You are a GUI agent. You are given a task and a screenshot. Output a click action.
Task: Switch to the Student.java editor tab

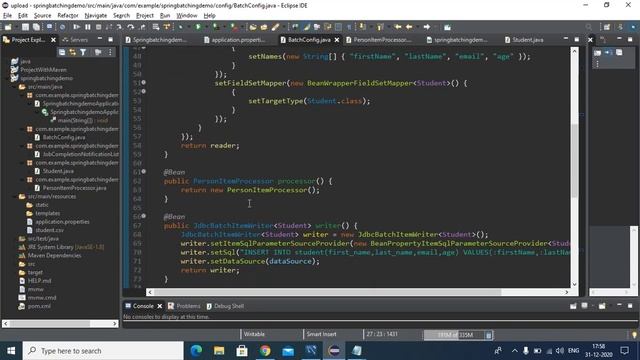click(524, 40)
